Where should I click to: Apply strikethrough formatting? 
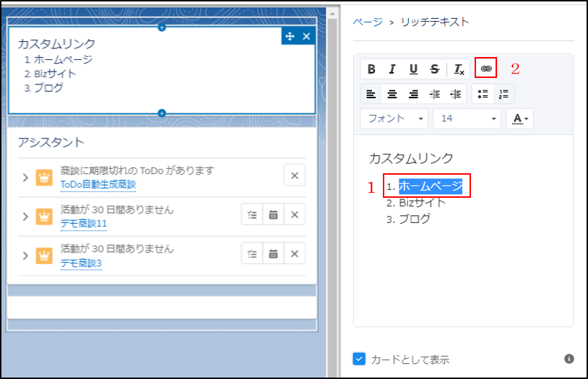tap(434, 69)
